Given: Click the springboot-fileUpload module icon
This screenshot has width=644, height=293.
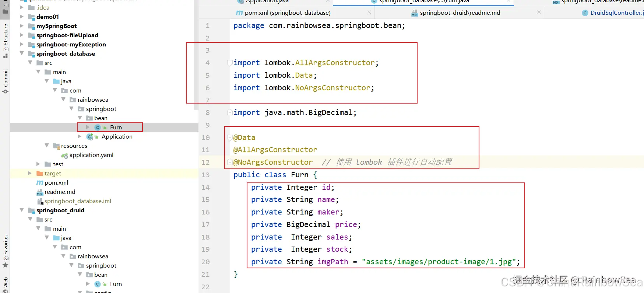Looking at the screenshot, I should point(31,35).
